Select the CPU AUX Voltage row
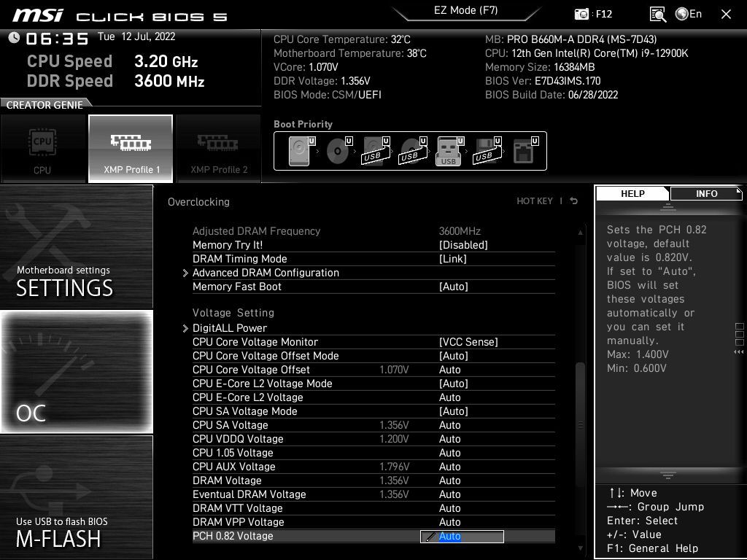 coord(374,467)
